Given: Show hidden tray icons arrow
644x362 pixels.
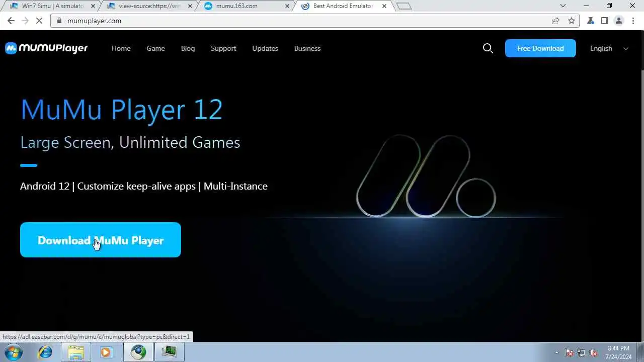Looking at the screenshot, I should [556, 352].
